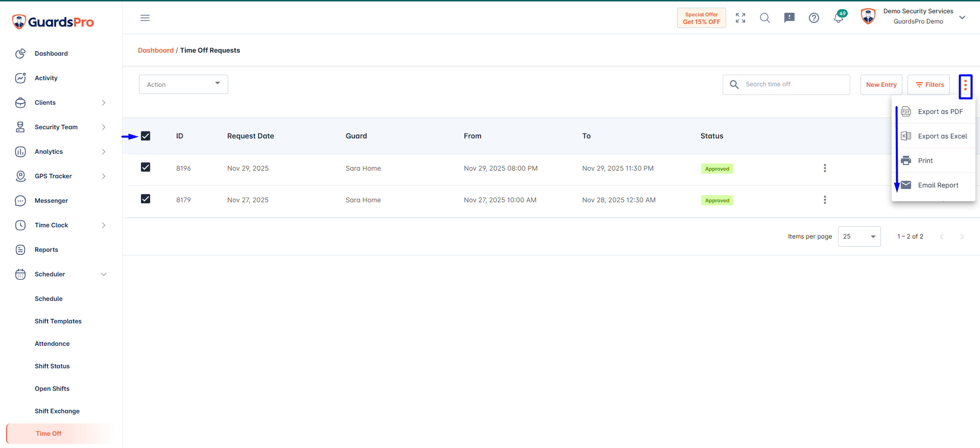Go to next page arrow
The height and width of the screenshot is (448, 980).
962,237
